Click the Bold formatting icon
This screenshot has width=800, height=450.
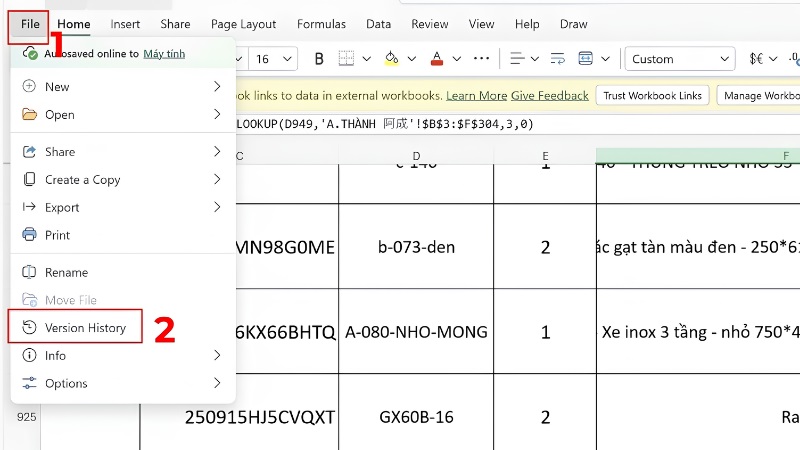click(319, 59)
